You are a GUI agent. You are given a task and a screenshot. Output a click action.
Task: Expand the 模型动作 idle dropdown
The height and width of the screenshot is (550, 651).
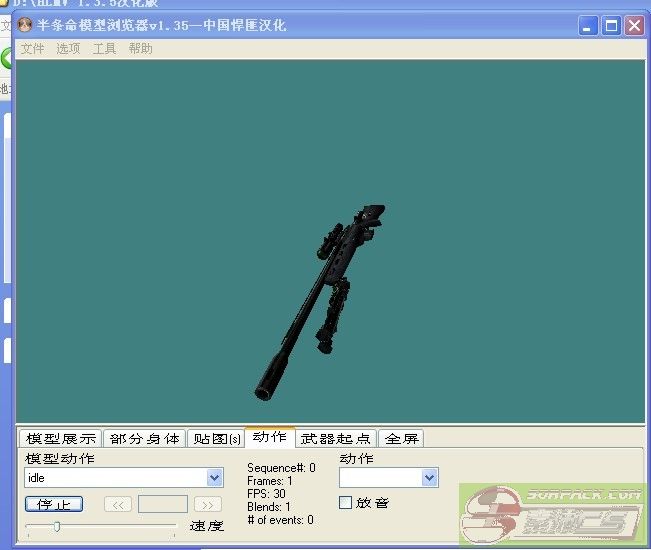pos(214,479)
